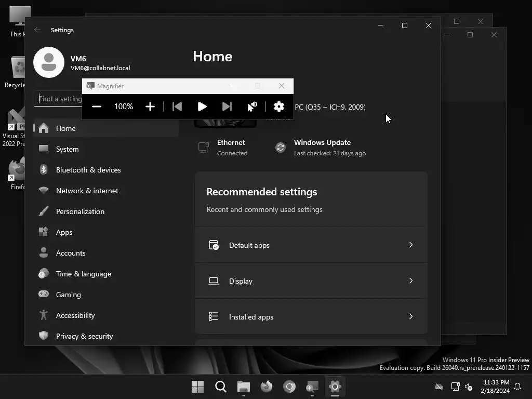Click the OneDrive cloud tray icon
This screenshot has height=399, width=532.
pos(439,387)
